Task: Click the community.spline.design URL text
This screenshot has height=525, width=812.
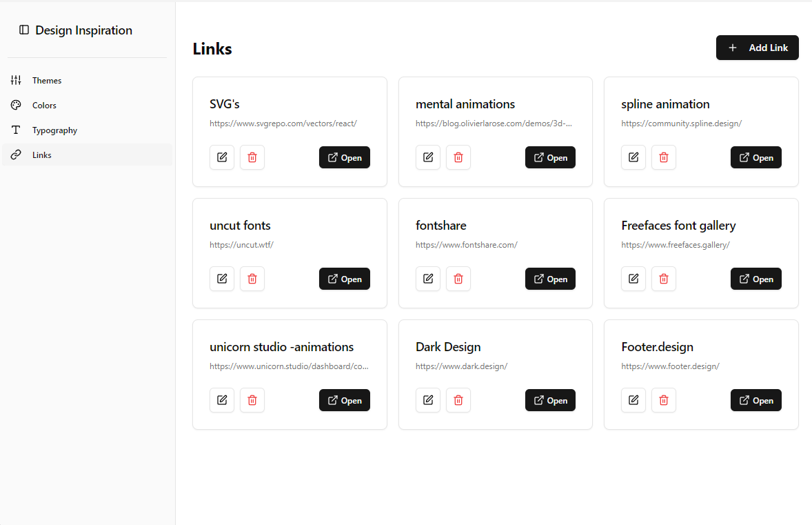Action: tap(682, 123)
